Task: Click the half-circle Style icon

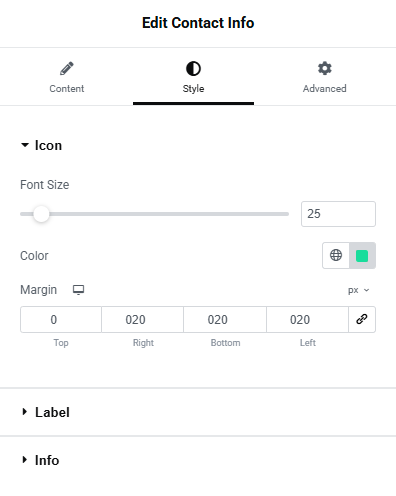Action: tap(193, 69)
